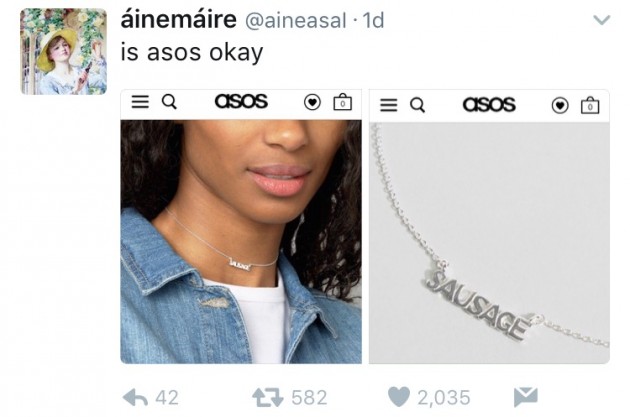Image resolution: width=630 pixels, height=417 pixels.
Task: Open áinemáire's profile avatar picture
Action: click(64, 51)
